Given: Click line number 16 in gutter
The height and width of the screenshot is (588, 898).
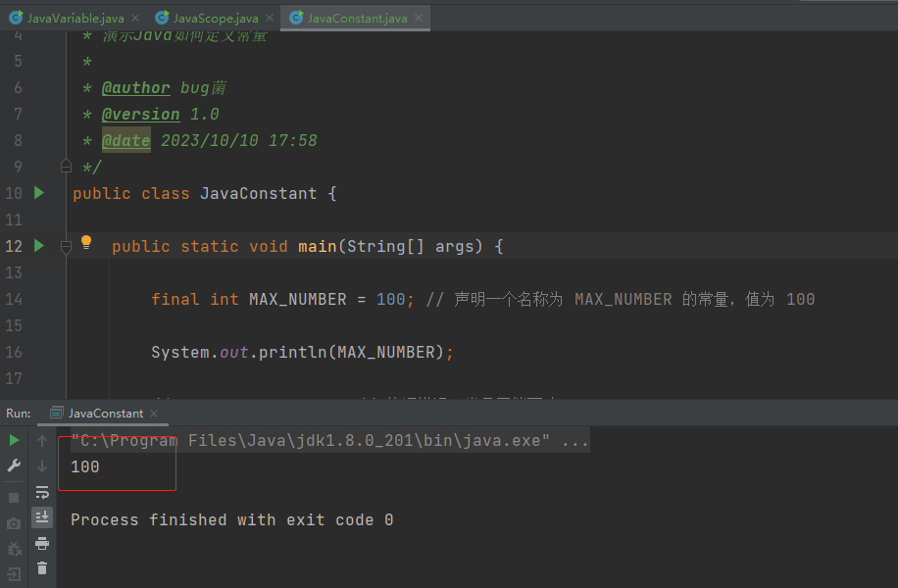Looking at the screenshot, I should (14, 352).
